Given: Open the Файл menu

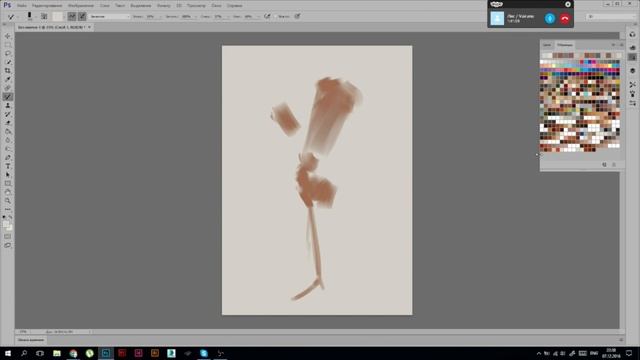Looking at the screenshot, I should (x=22, y=6).
